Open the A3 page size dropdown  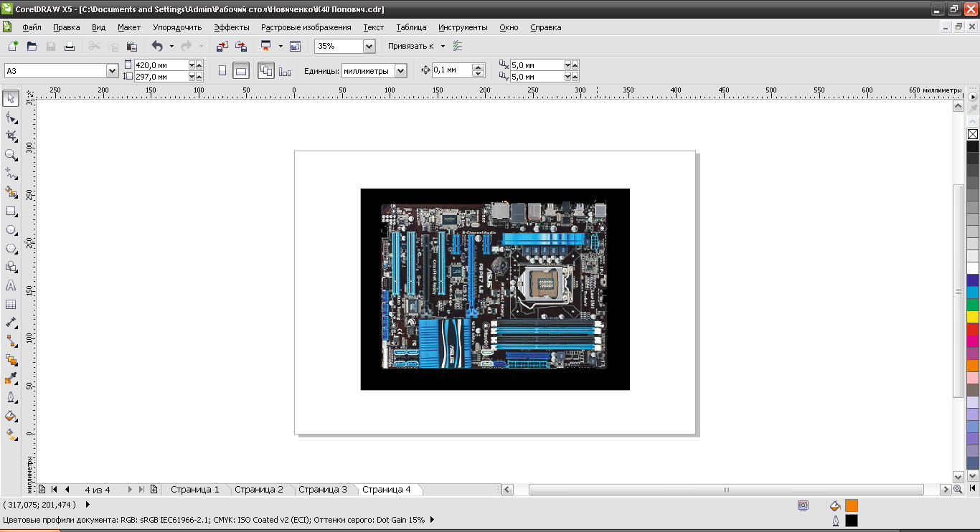(x=112, y=71)
